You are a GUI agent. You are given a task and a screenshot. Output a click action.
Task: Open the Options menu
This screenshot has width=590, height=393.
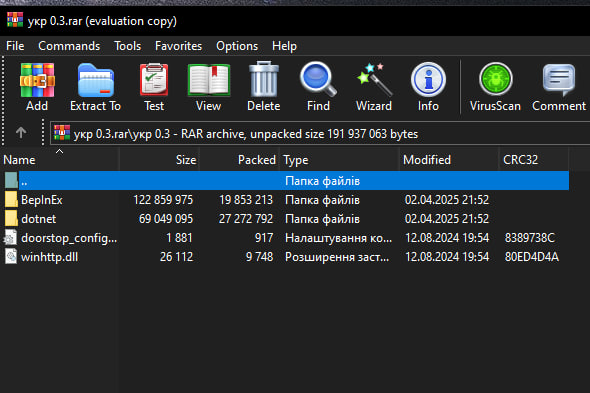(237, 46)
